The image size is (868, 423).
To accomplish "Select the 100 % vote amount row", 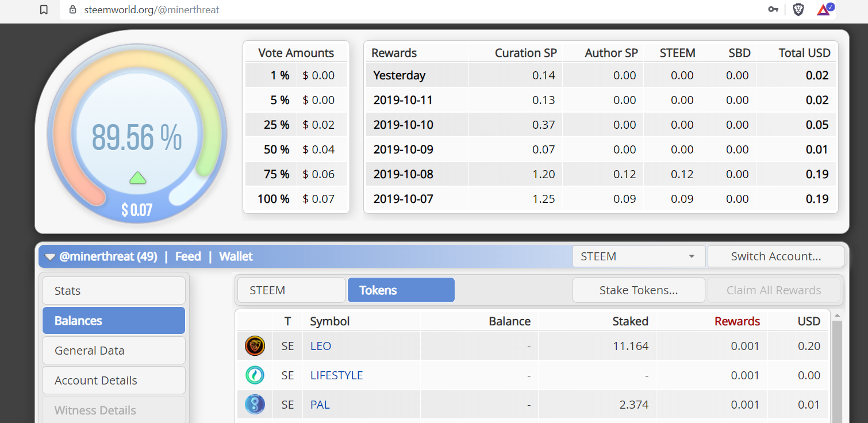I will point(296,199).
